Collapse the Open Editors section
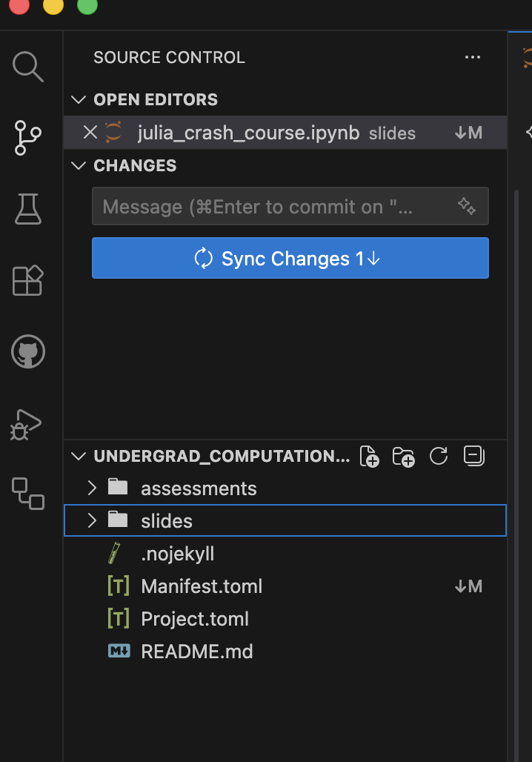Viewport: 532px width, 762px height. pyautogui.click(x=79, y=100)
